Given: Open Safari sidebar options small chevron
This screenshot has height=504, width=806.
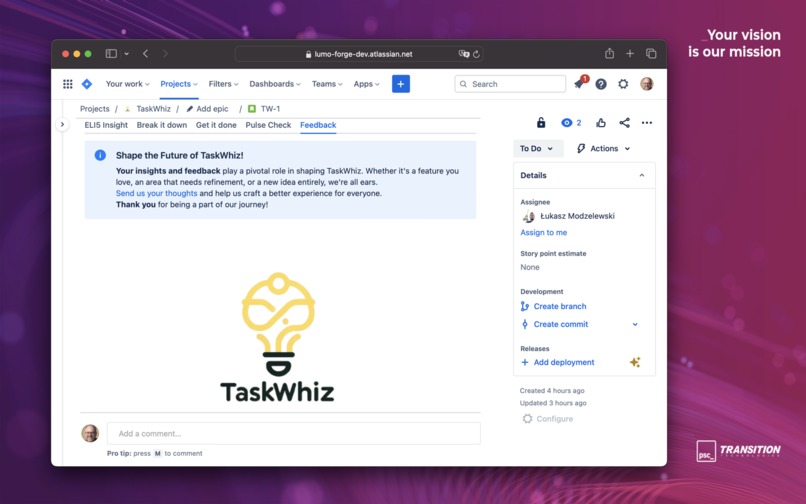Looking at the screenshot, I should [126, 53].
